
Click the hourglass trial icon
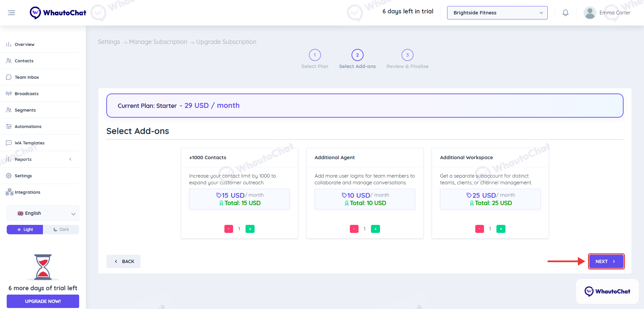43,267
